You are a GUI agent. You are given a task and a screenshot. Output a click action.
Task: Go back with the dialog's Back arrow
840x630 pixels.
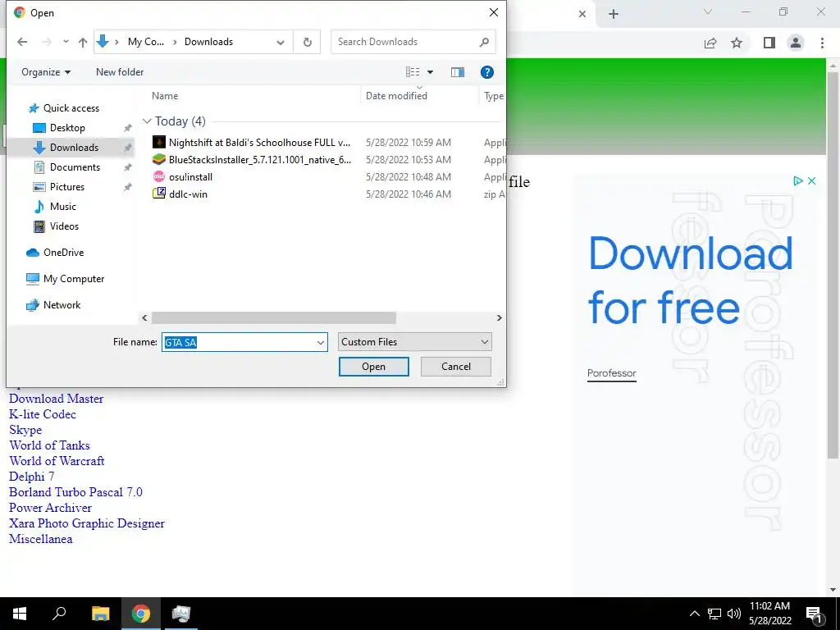click(x=22, y=42)
